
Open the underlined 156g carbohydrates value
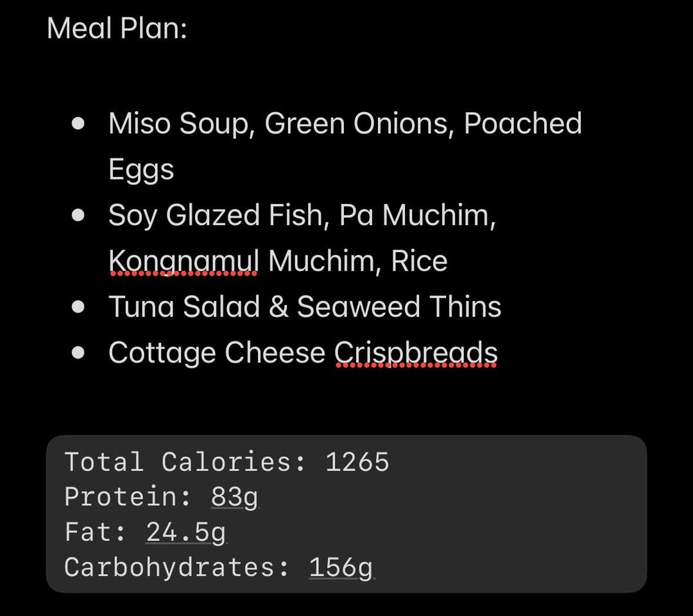tap(341, 567)
